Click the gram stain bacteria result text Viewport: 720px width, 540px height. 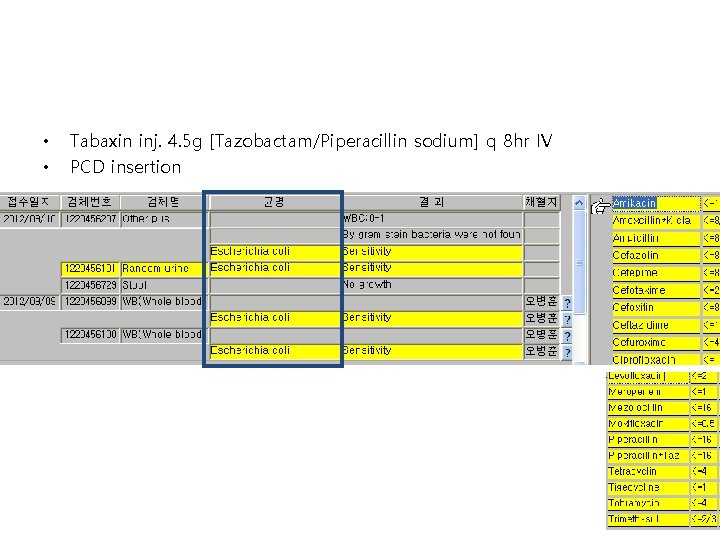click(x=432, y=235)
